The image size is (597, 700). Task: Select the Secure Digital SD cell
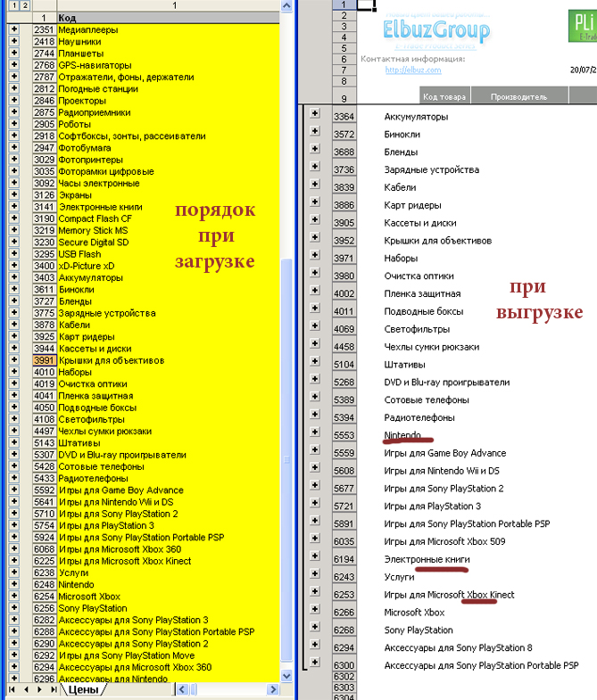coord(169,242)
